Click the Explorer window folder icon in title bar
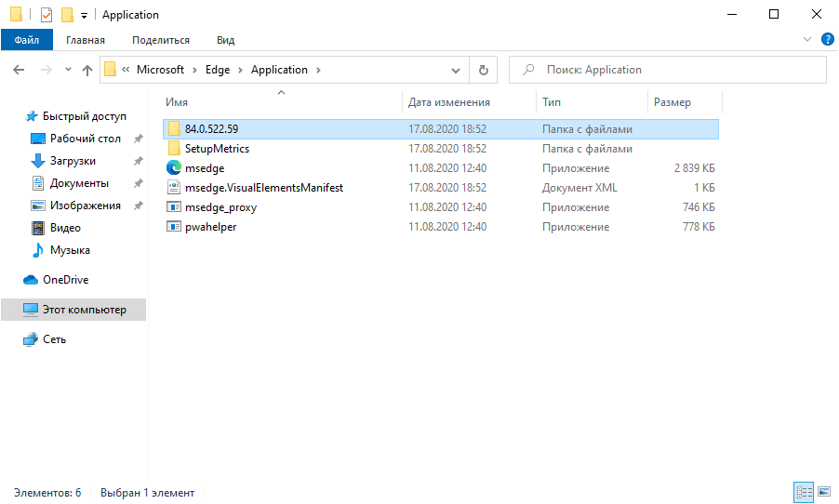The image size is (839, 504). (17, 15)
